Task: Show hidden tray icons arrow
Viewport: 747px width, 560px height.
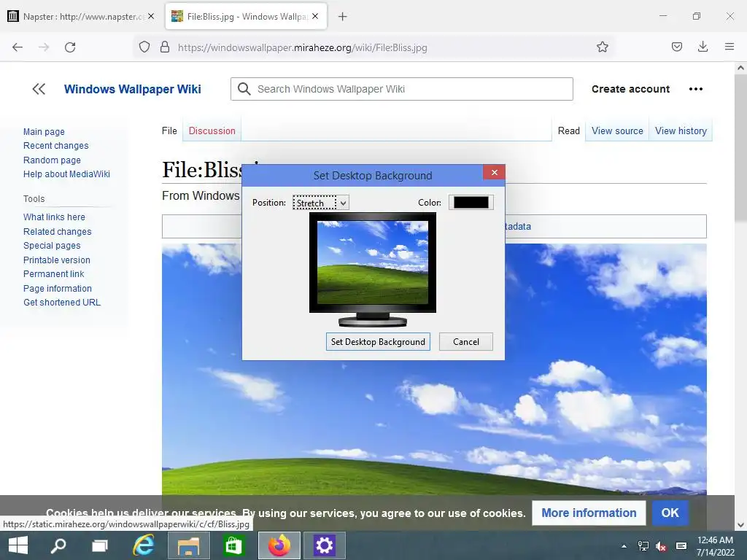Action: pyautogui.click(x=624, y=546)
